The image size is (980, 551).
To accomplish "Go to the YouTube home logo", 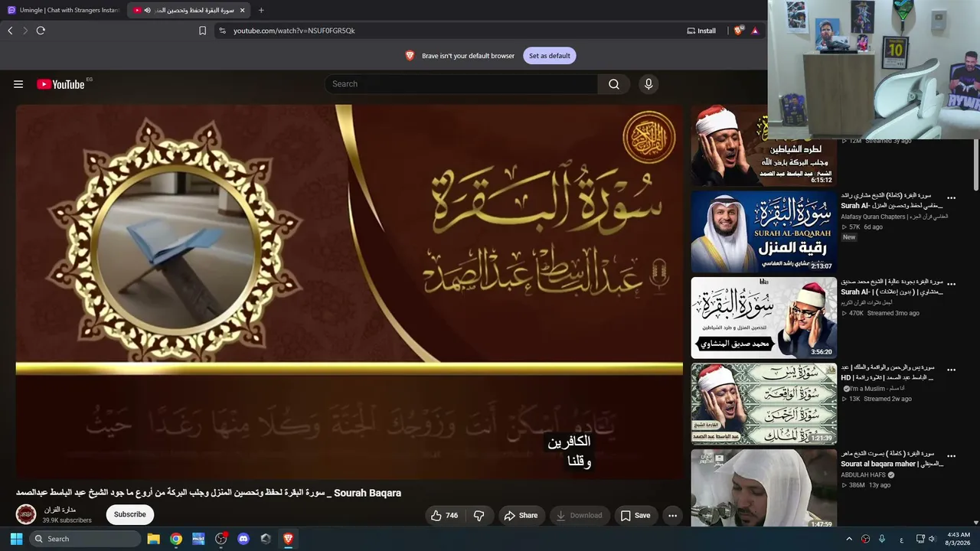I will coord(60,84).
